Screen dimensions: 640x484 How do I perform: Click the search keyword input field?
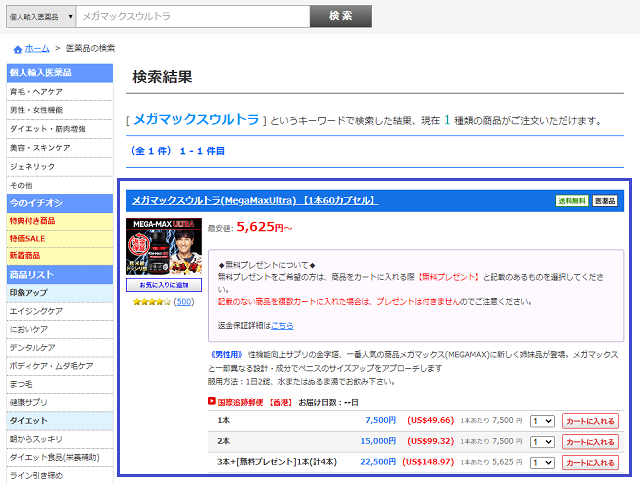193,17
